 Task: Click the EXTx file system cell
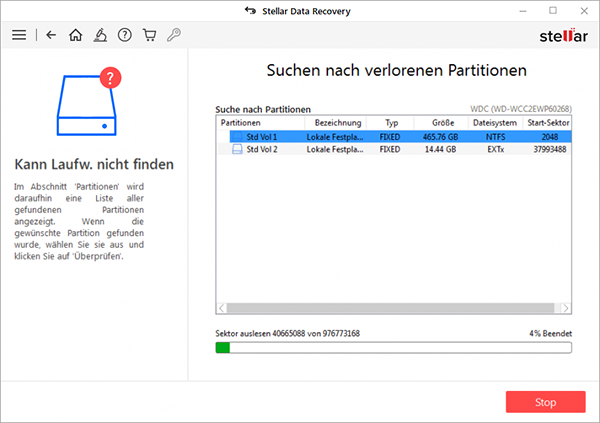496,149
